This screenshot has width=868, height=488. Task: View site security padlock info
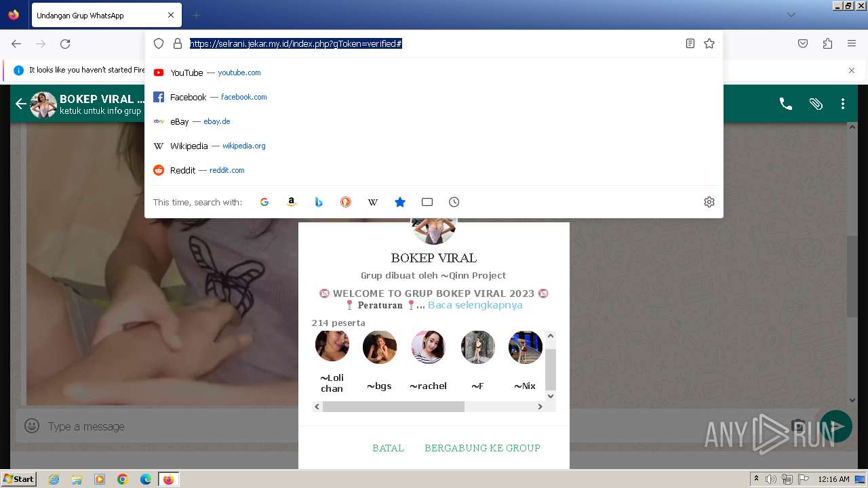tap(178, 43)
